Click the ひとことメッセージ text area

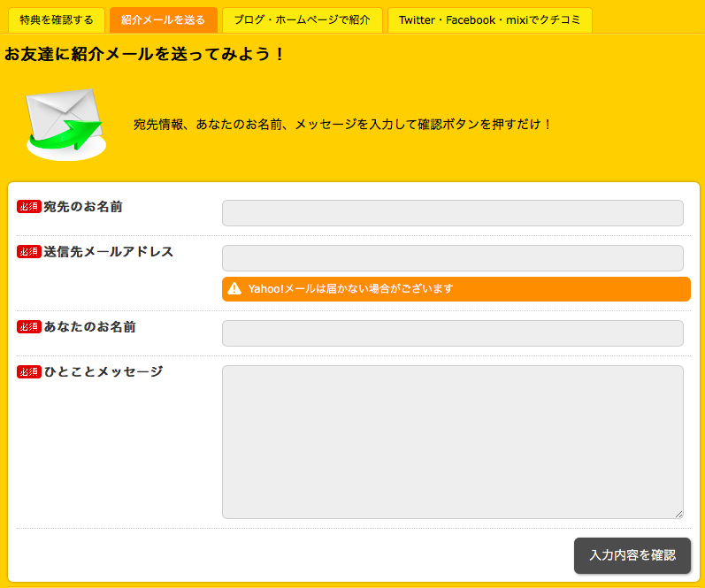pos(453,442)
